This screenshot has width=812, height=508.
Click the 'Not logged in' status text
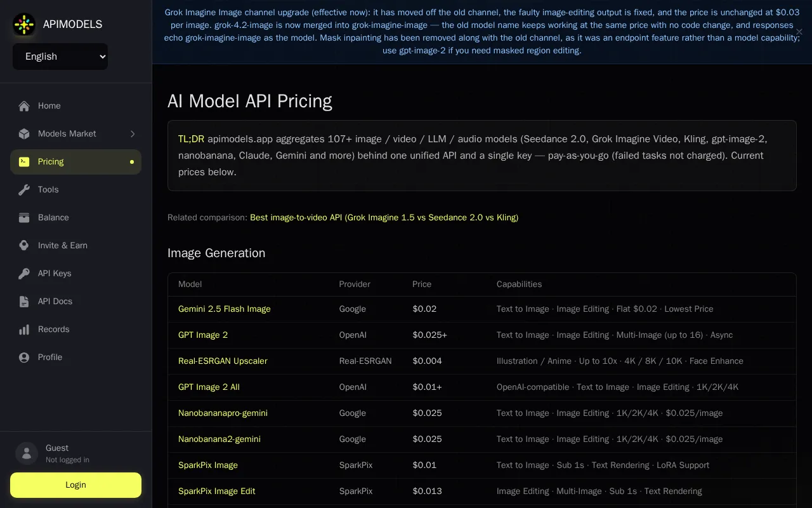(67, 460)
